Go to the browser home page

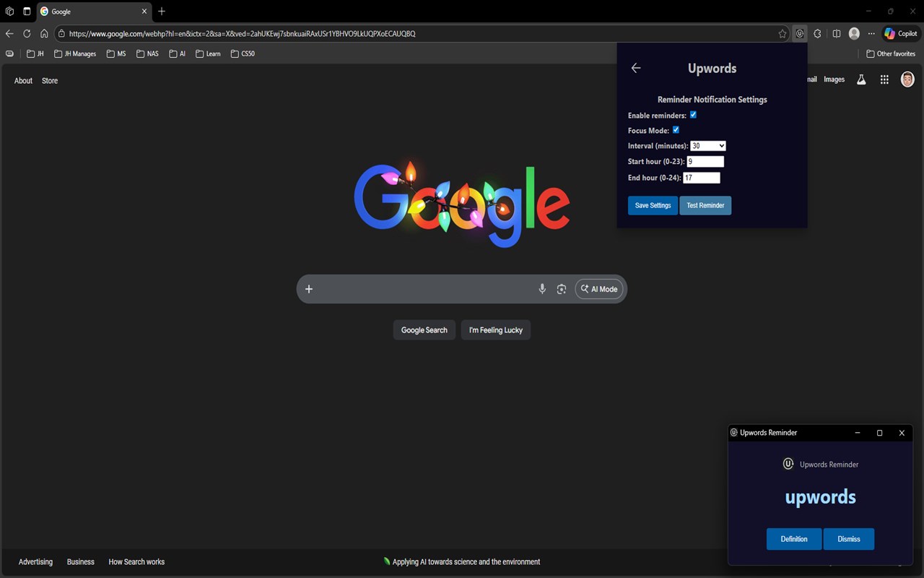(x=44, y=33)
